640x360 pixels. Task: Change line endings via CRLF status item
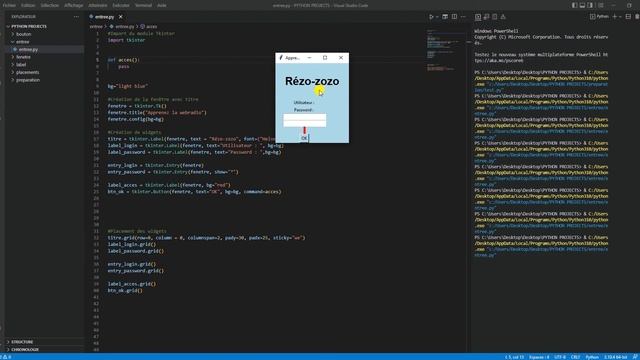click(x=576, y=357)
